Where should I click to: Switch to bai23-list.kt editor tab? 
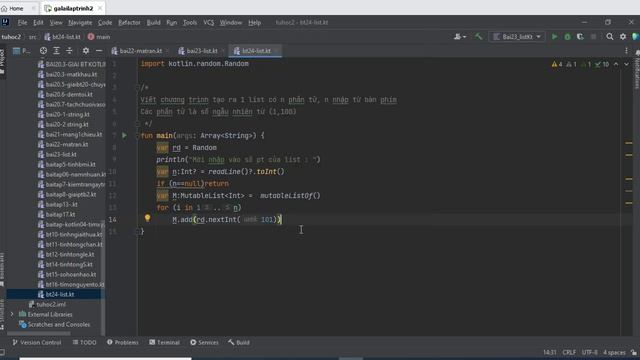point(202,51)
